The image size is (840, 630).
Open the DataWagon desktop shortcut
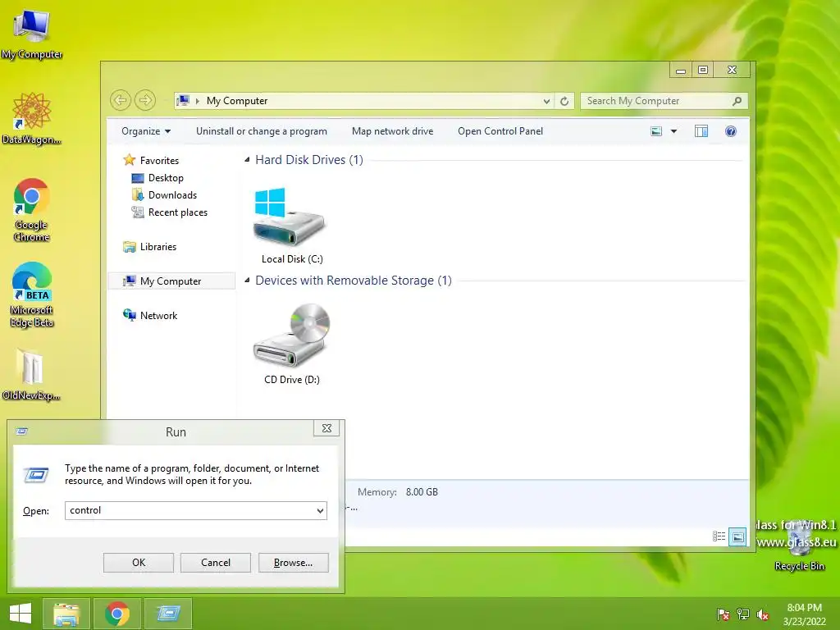coord(32,118)
